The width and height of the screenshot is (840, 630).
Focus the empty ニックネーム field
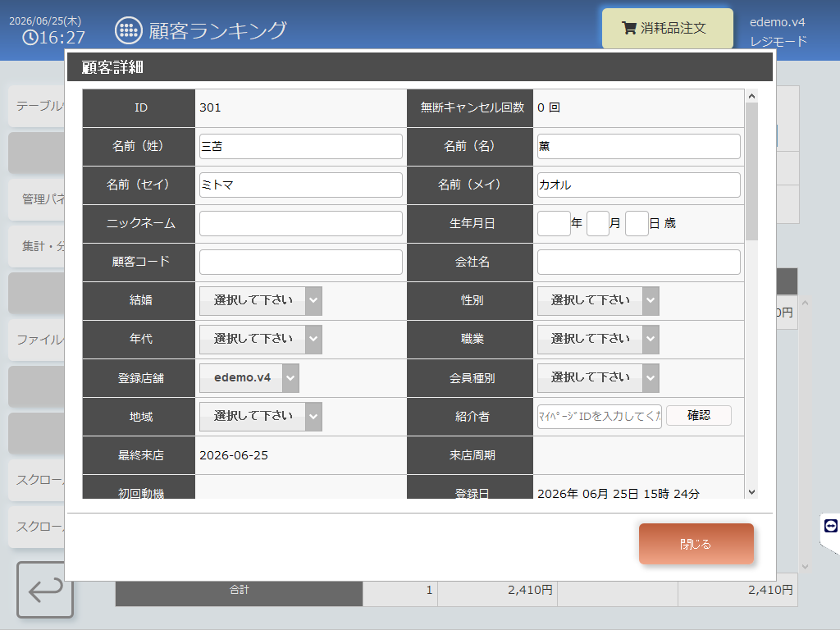300,223
